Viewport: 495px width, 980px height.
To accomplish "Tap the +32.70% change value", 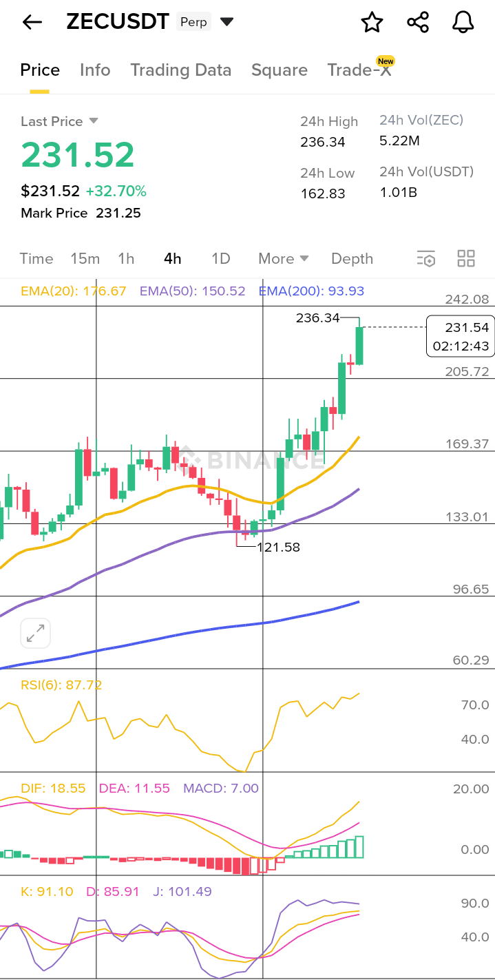I will point(116,191).
